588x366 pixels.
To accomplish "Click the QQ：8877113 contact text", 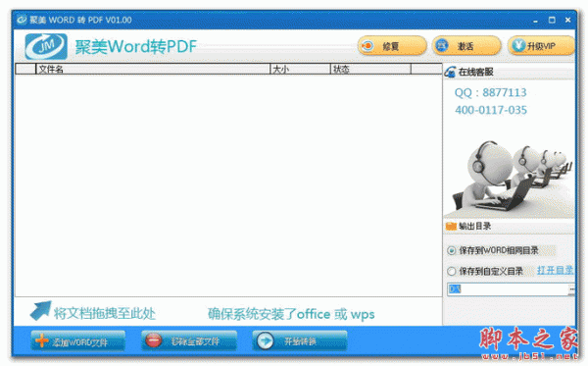I will coord(491,92).
